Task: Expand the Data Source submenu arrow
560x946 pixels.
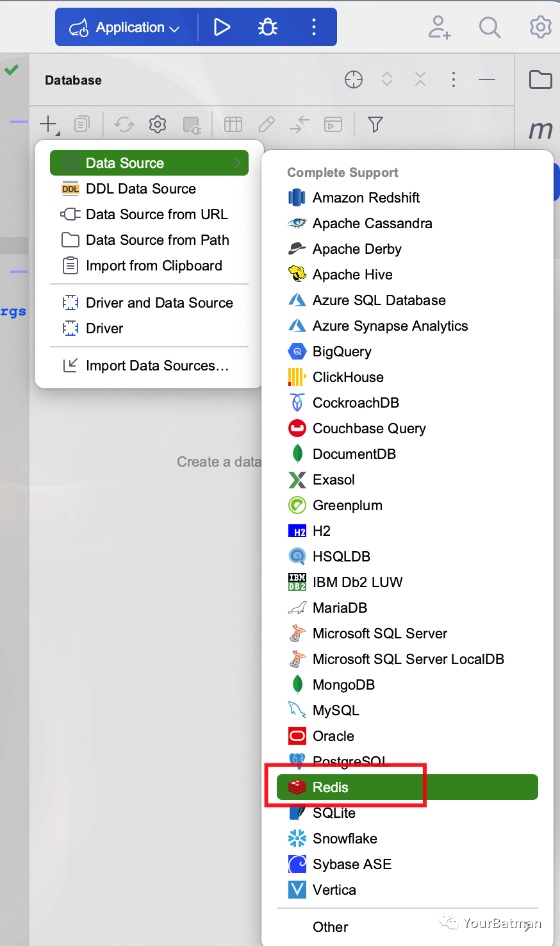Action: [x=238, y=163]
